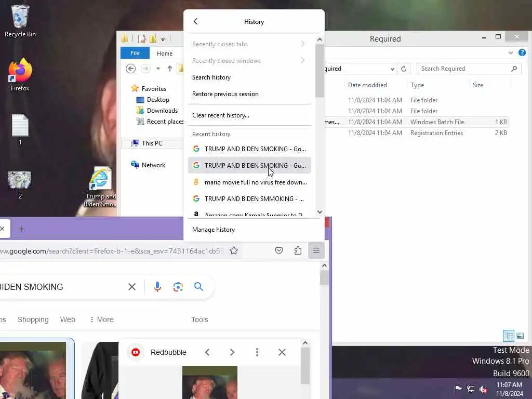Select desktop image file named 2

(x=20, y=184)
